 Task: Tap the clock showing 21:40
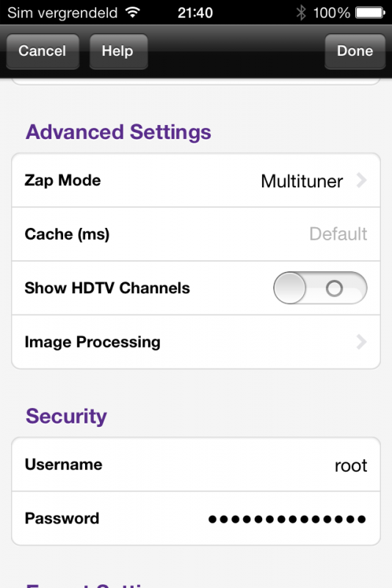[195, 12]
